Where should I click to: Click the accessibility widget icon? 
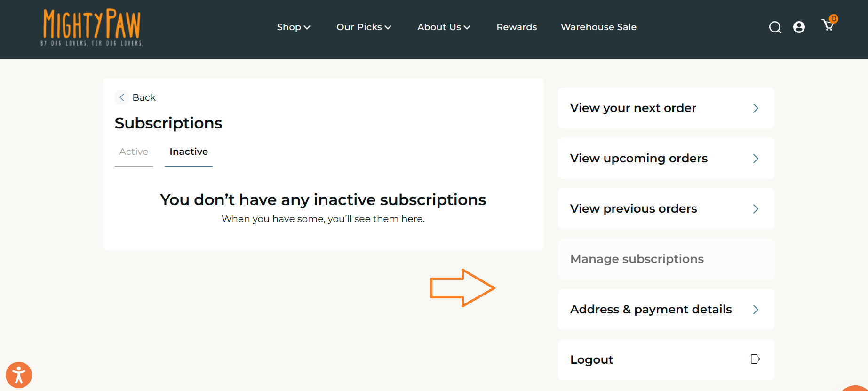point(19,375)
